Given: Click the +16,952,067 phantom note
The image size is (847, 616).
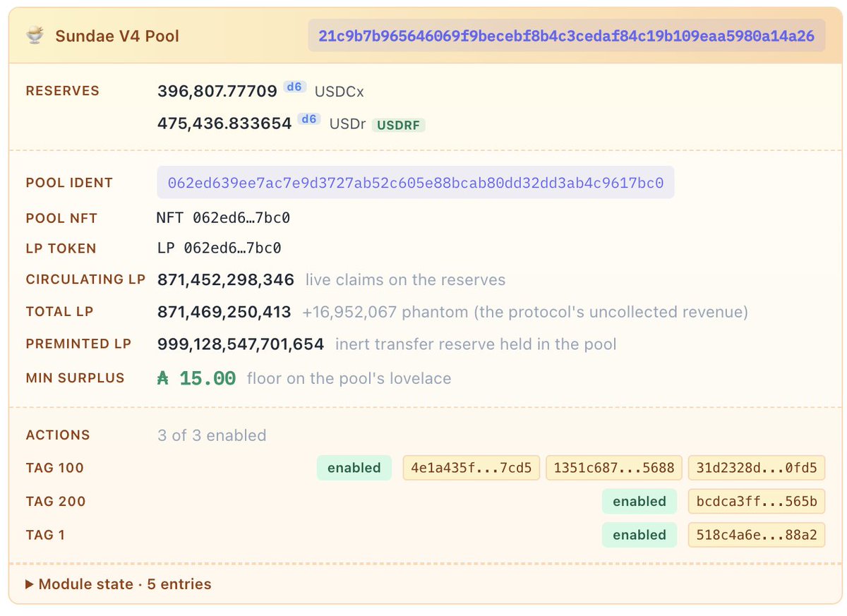Looking at the screenshot, I should 525,312.
